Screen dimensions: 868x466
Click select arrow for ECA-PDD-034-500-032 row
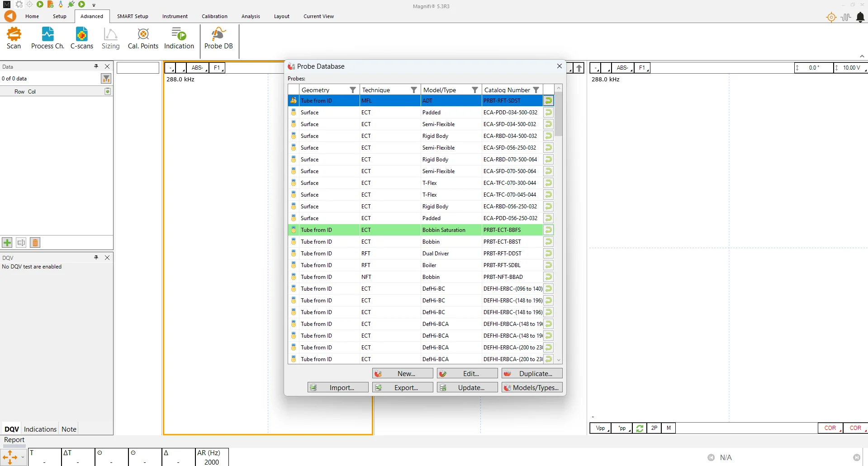tap(548, 112)
